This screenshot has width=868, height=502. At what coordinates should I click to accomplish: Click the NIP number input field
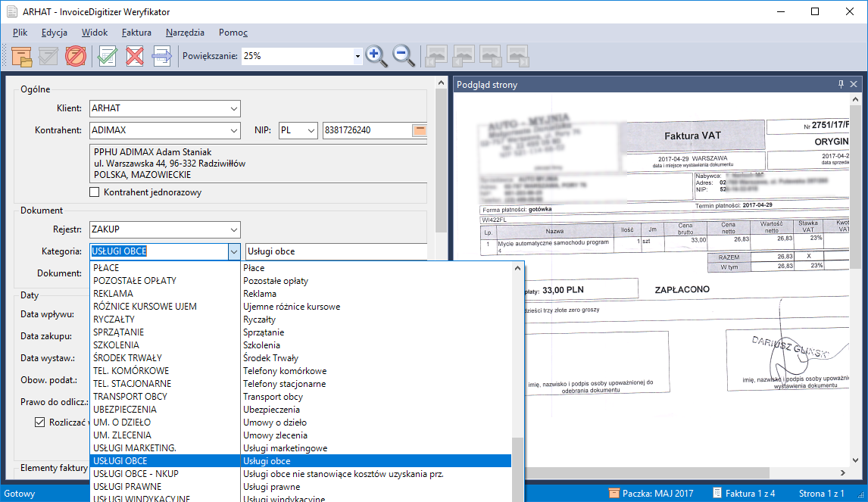[365, 130]
